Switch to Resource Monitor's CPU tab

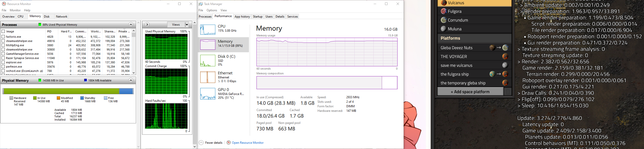coord(21,17)
